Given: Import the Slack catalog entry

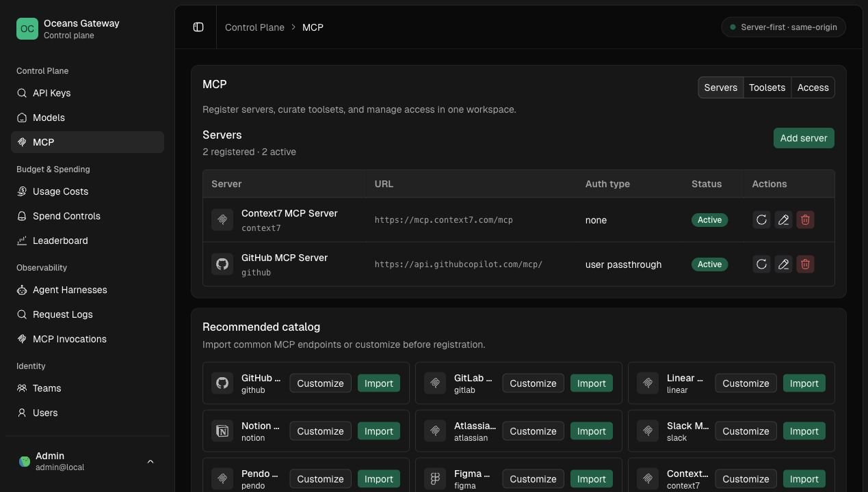Looking at the screenshot, I should coord(804,431).
